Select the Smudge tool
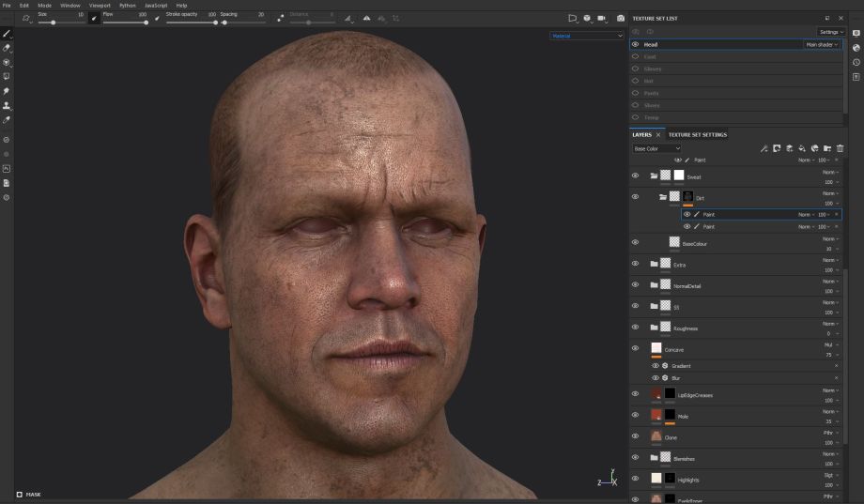The height and width of the screenshot is (504, 864). pyautogui.click(x=7, y=91)
